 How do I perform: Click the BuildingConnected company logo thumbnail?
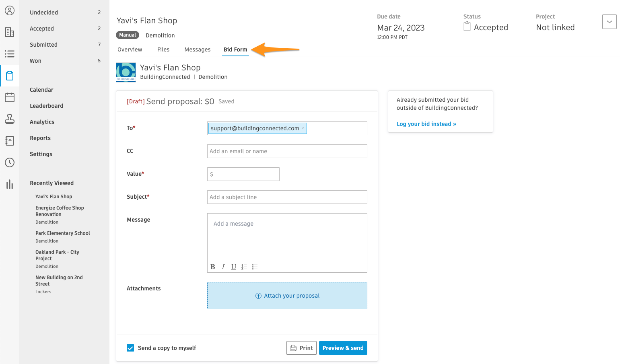pyautogui.click(x=126, y=72)
